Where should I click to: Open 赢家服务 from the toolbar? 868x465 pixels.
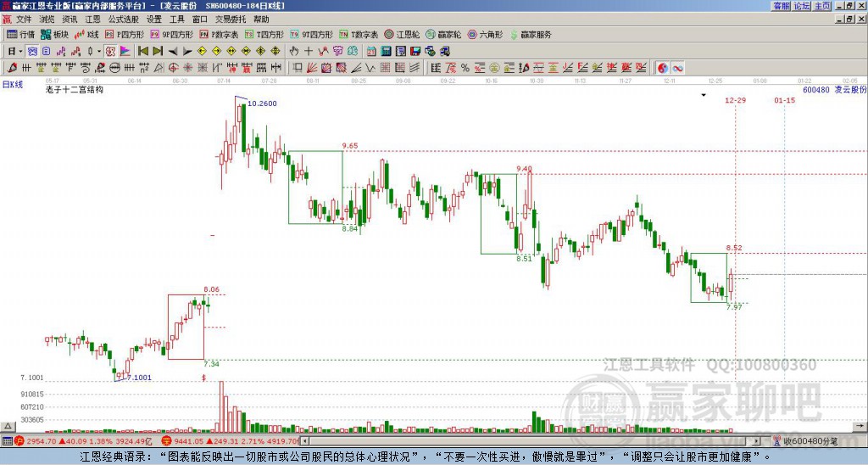click(x=531, y=34)
